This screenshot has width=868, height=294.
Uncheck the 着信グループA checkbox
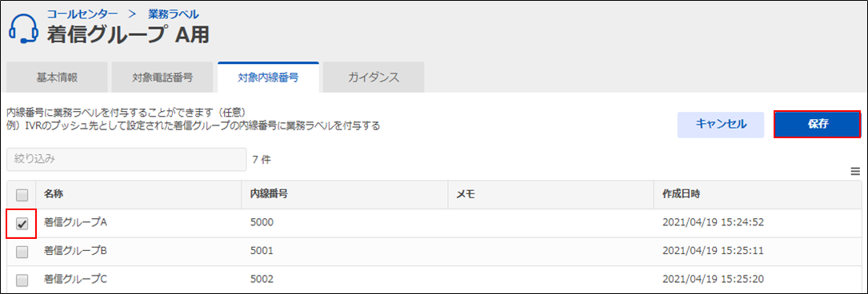(x=22, y=224)
